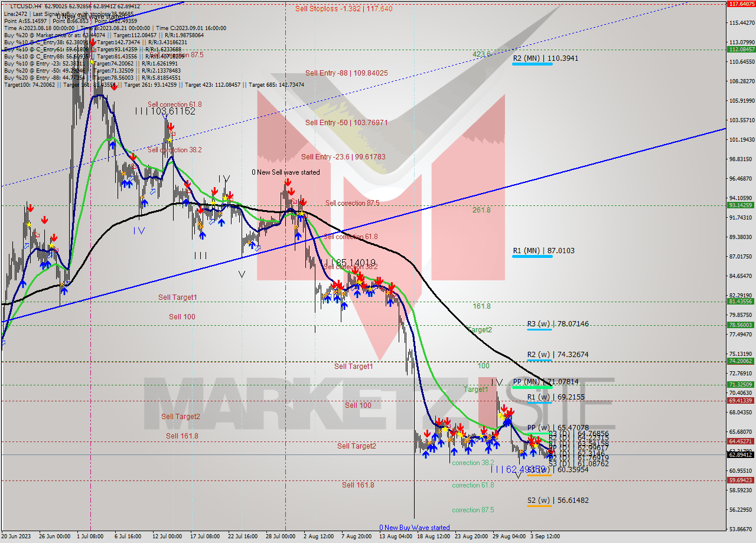Image resolution: width=756 pixels, height=543 pixels.
Task: Select '12 Jul 00:00' on the time axis
Action: tap(167, 537)
